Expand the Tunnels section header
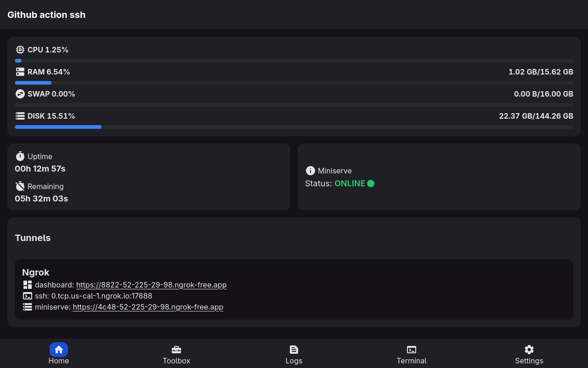Image resolution: width=588 pixels, height=368 pixels. point(33,238)
